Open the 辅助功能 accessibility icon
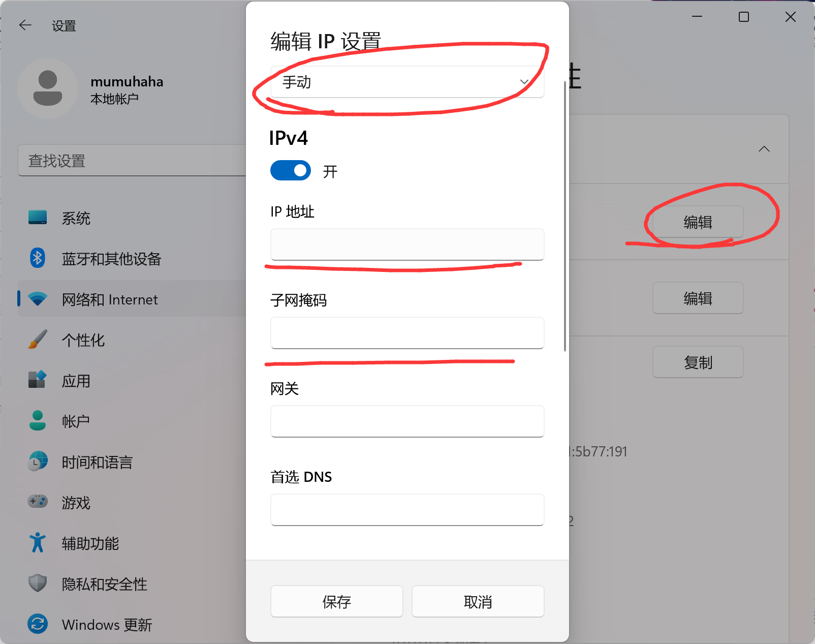The width and height of the screenshot is (815, 644). pos(38,542)
